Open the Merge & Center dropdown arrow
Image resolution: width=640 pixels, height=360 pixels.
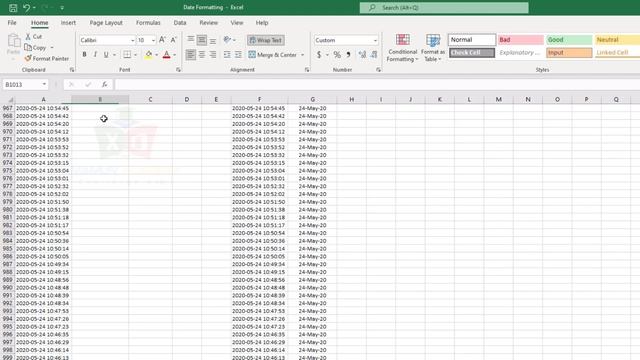pos(302,55)
